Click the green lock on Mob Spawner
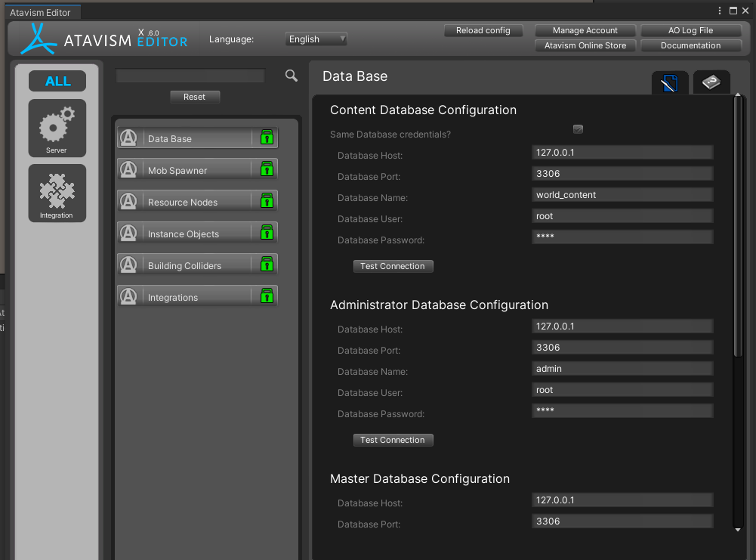 click(266, 169)
